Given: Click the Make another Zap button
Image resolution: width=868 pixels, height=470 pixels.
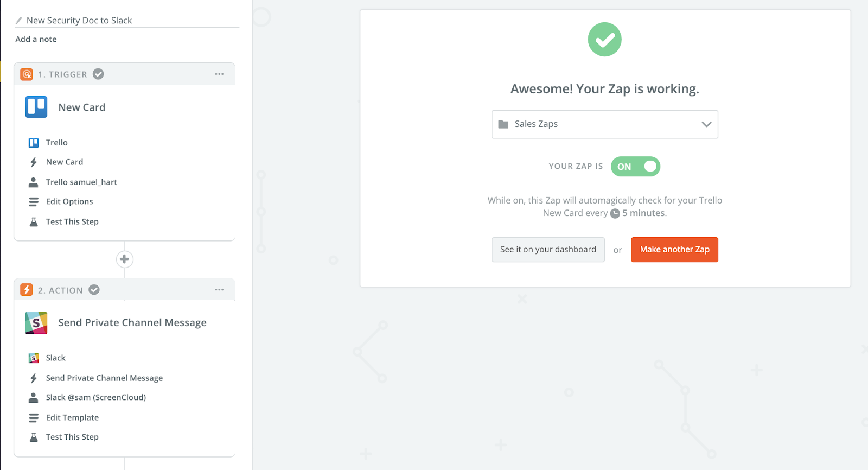Looking at the screenshot, I should (x=674, y=250).
